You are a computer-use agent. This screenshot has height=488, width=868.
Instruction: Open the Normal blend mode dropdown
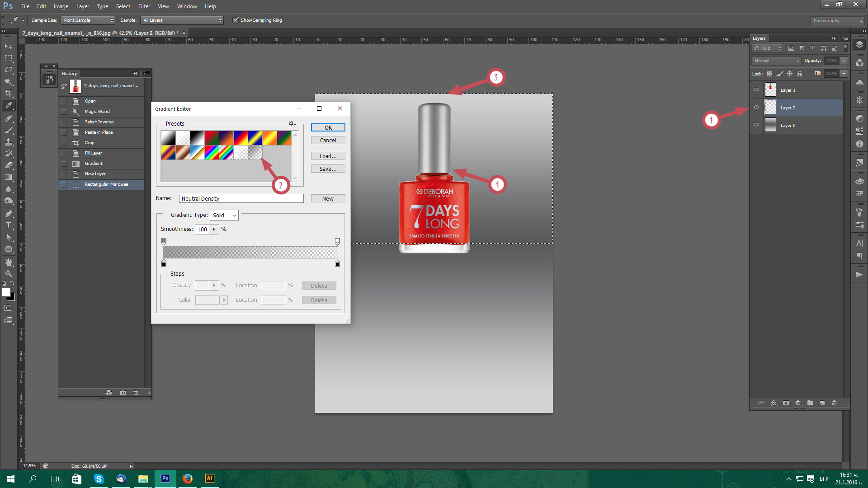[x=776, y=61]
